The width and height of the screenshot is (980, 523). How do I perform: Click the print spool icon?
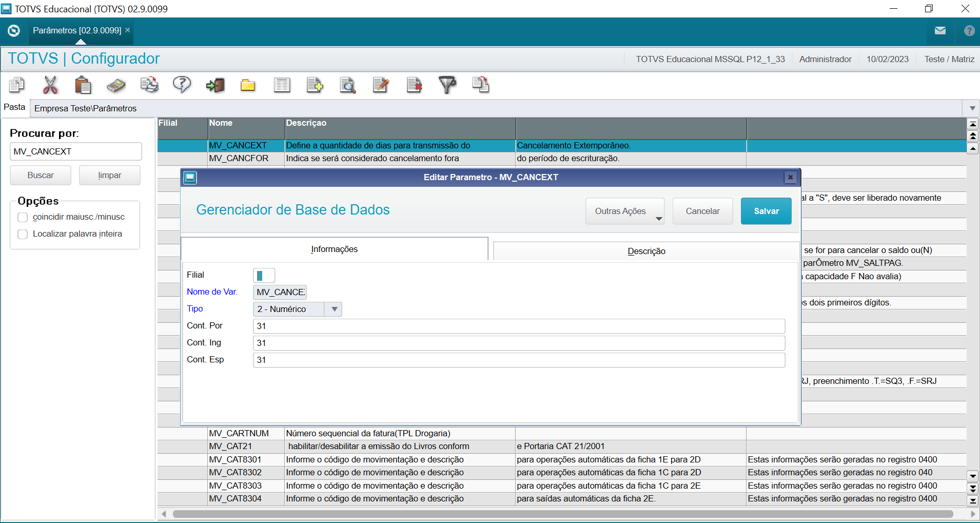pos(149,85)
